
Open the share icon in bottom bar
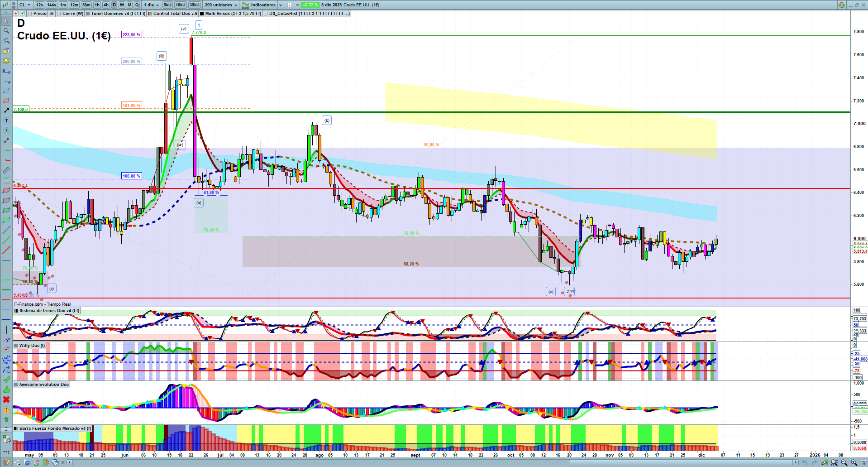tap(18, 462)
